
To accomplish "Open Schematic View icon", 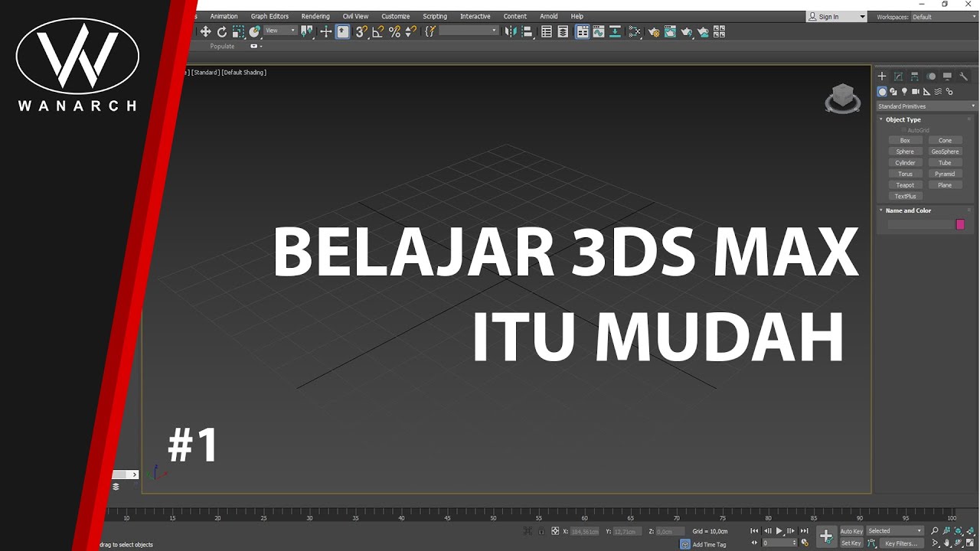I will 615,31.
